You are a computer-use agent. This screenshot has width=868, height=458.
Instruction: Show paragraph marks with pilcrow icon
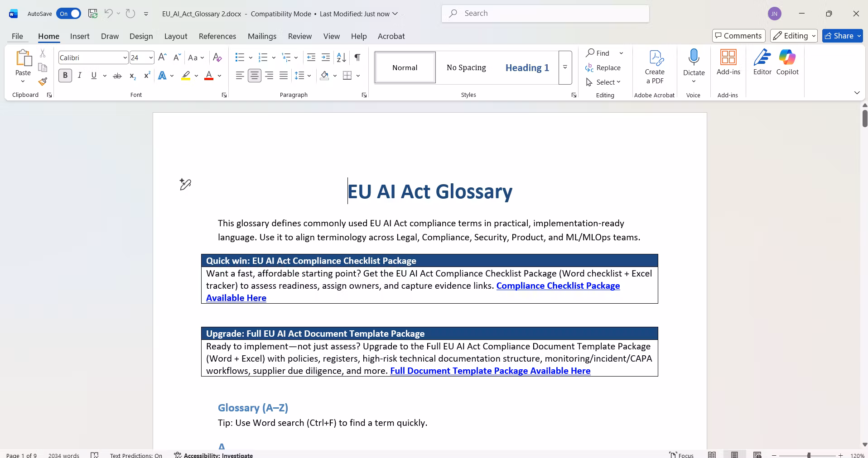pos(357,57)
